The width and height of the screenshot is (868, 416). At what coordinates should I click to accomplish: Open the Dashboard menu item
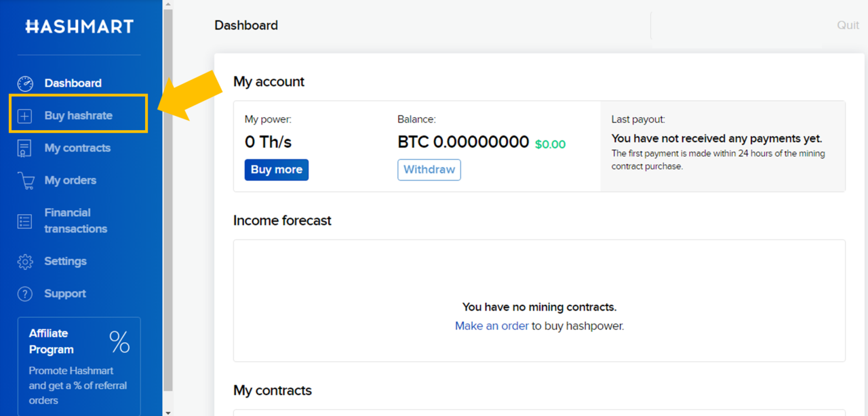point(73,83)
